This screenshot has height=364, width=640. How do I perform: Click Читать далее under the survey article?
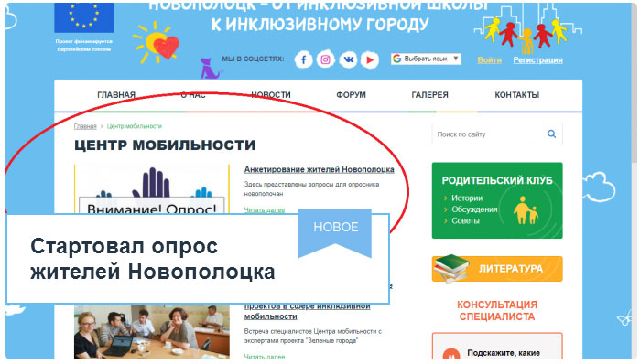pos(265,210)
